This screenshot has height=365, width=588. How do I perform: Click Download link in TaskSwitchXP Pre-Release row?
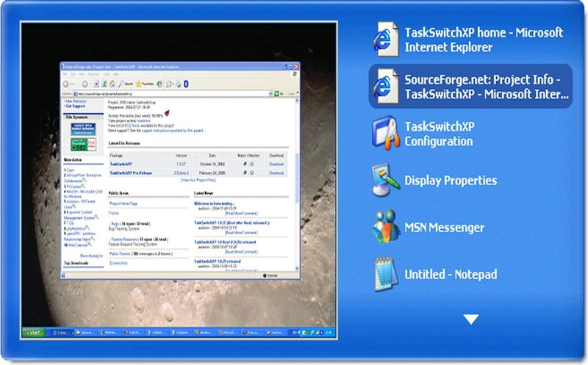tap(276, 173)
